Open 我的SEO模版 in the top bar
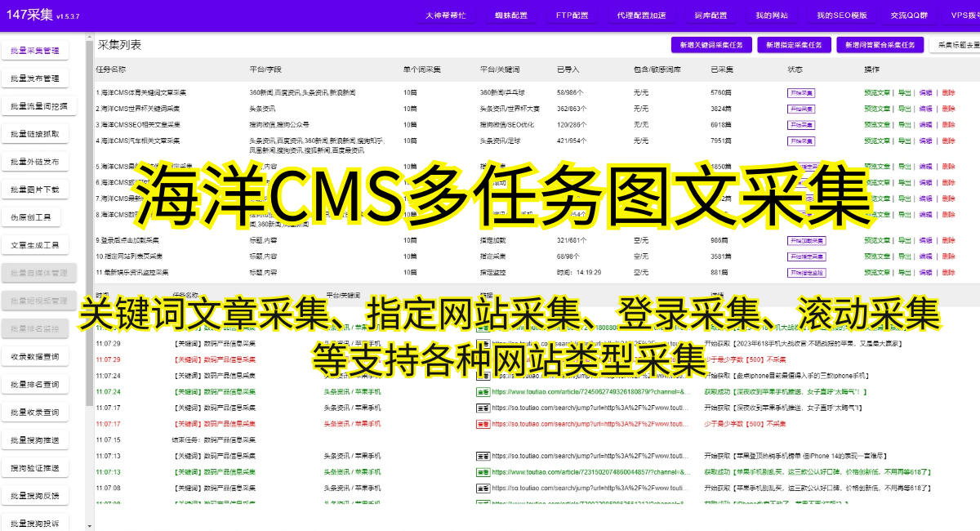 coord(842,15)
